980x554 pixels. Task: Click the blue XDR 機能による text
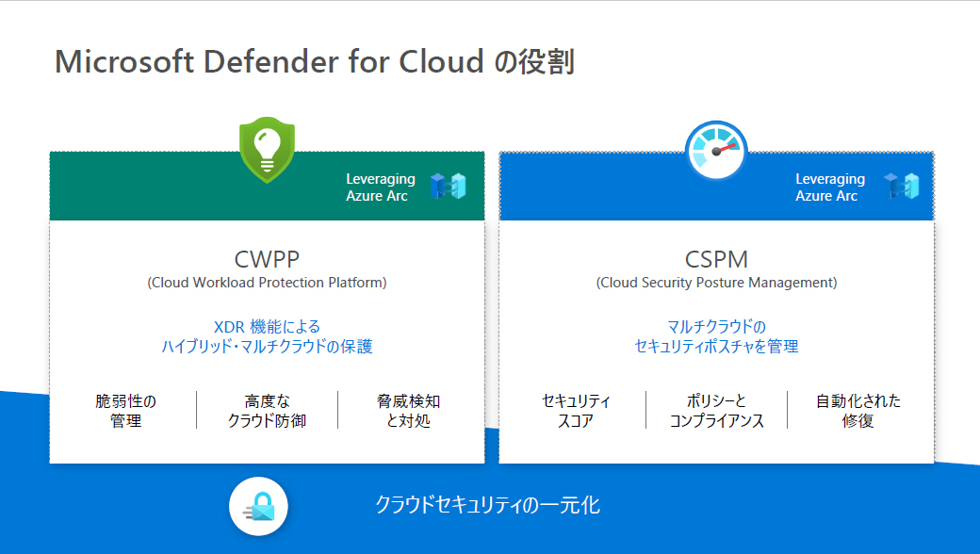tap(267, 327)
